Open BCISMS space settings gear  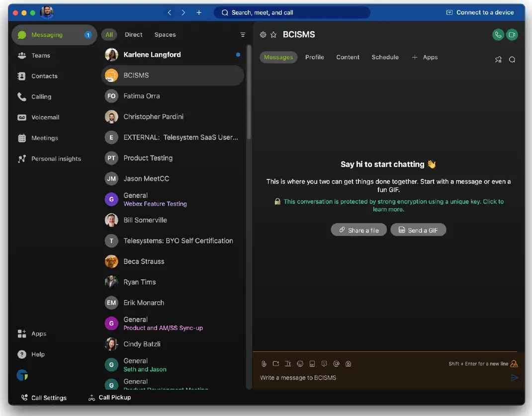(263, 35)
